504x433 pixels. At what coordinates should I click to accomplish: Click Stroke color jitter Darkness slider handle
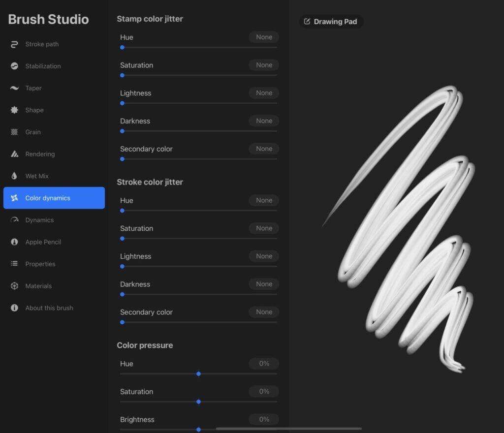click(122, 294)
